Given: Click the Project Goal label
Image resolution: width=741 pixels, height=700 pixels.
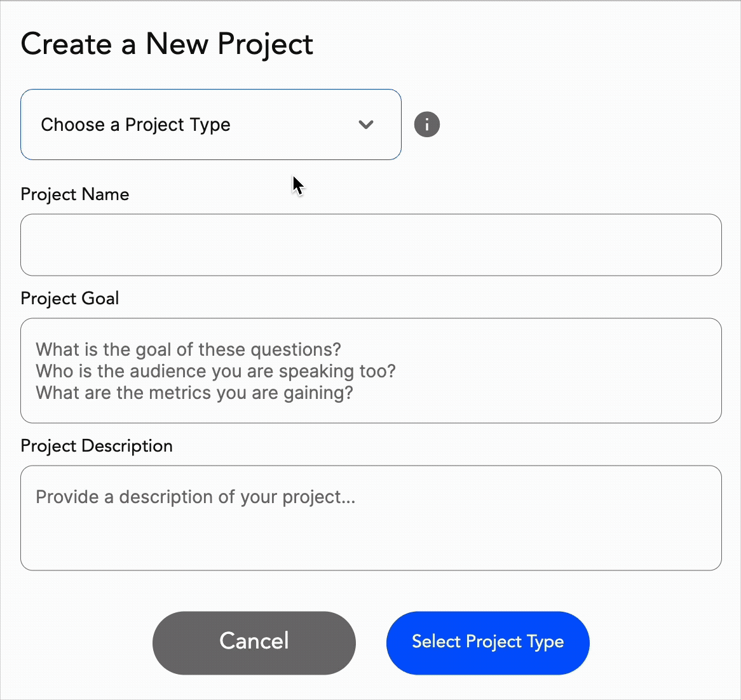Looking at the screenshot, I should (x=70, y=299).
